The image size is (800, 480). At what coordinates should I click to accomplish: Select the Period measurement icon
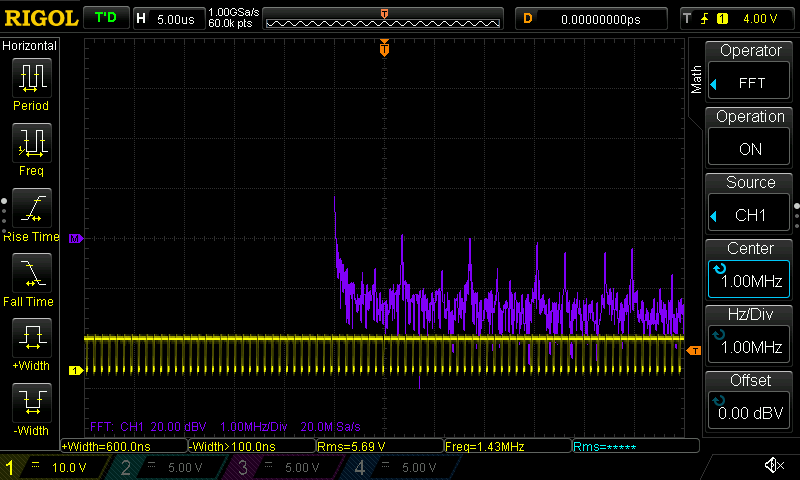(31, 78)
